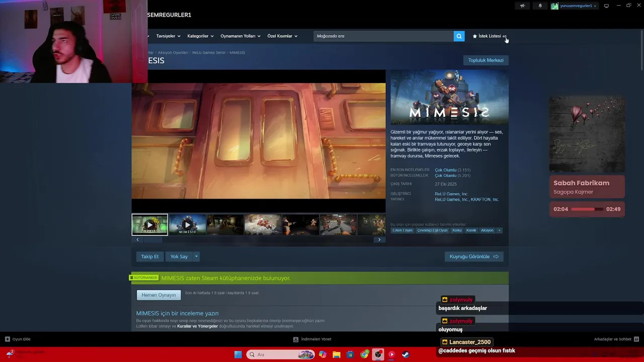The height and width of the screenshot is (362, 644).
Task: Open Kurallar ve Yönergeler link
Action: [x=197, y=326]
